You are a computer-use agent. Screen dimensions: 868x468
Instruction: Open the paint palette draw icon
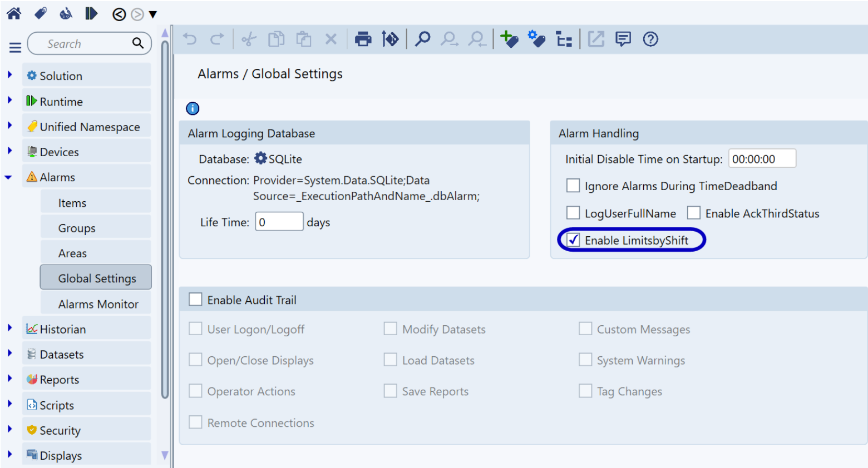[66, 13]
